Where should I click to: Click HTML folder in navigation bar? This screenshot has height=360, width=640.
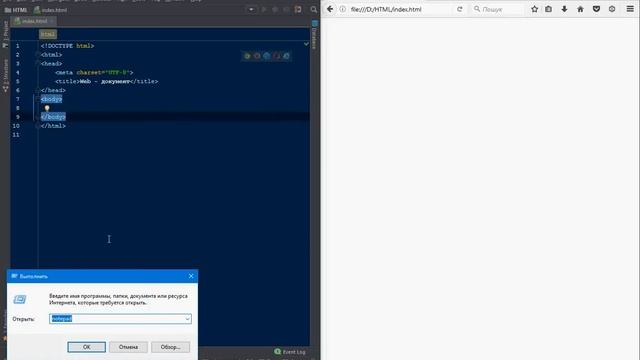coord(16,10)
